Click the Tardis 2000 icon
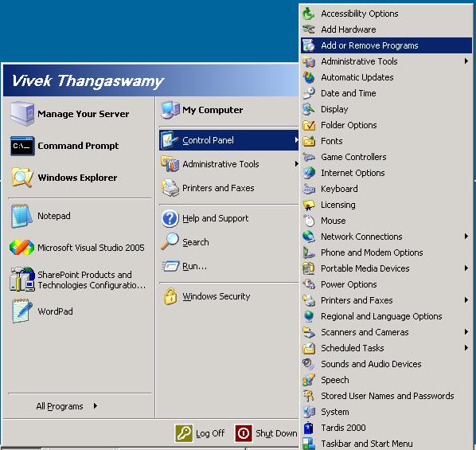 (x=308, y=428)
